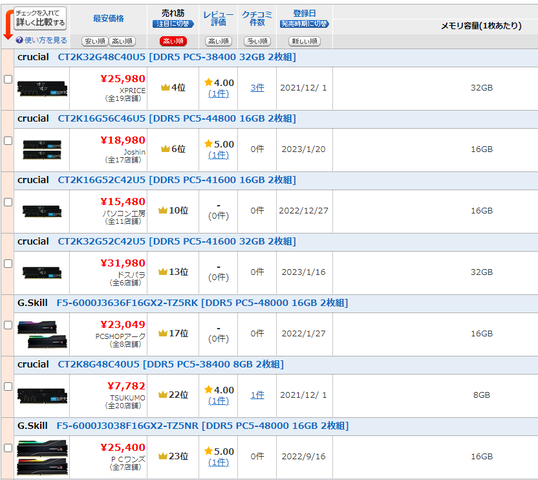This screenshot has width=538, height=480.
Task: Open F5-6000J3636F16GX2-TZ5RK product link
Action: (202, 303)
